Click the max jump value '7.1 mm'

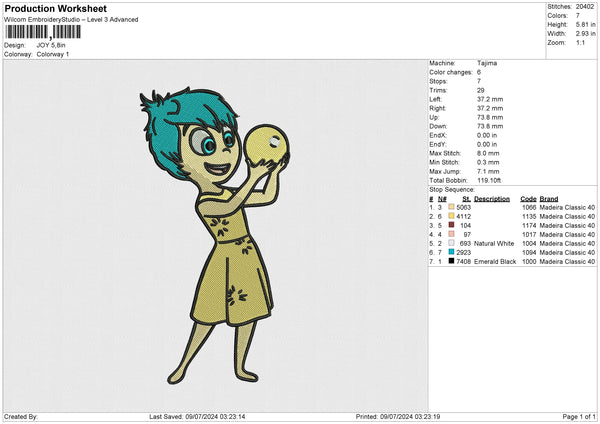[x=488, y=171]
